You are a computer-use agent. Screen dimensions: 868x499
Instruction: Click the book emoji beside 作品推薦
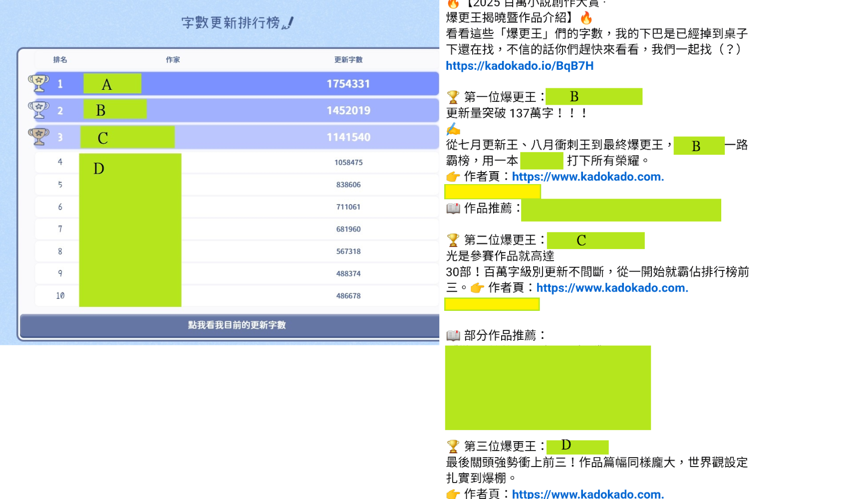click(453, 208)
